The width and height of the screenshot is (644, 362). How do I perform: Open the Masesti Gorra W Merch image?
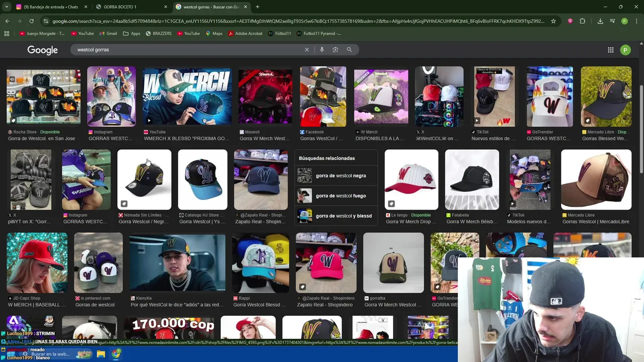pos(265,97)
